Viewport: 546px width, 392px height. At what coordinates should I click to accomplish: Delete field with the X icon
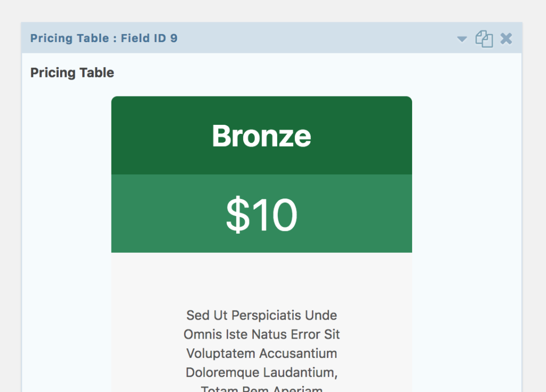[506, 38]
